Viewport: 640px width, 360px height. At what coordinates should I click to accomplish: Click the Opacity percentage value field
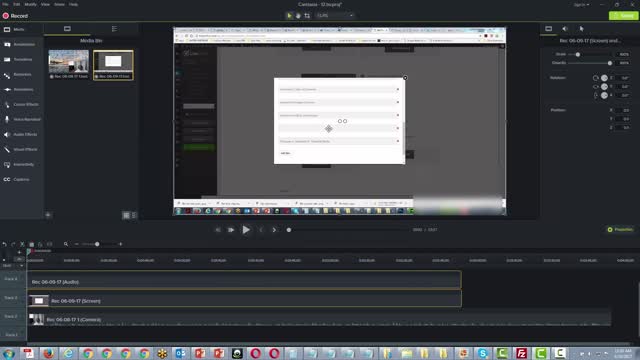623,63
